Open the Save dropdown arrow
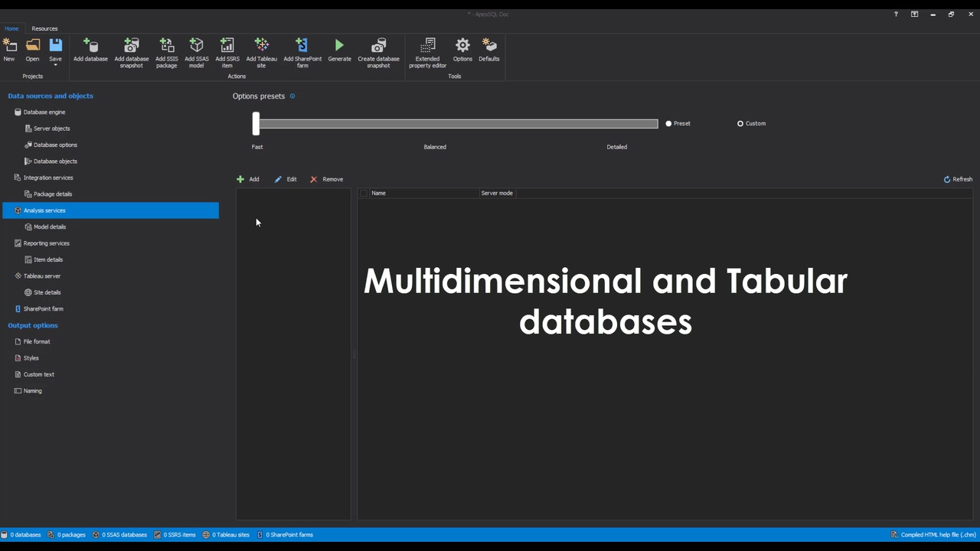Viewport: 980px width, 551px height. tap(55, 65)
